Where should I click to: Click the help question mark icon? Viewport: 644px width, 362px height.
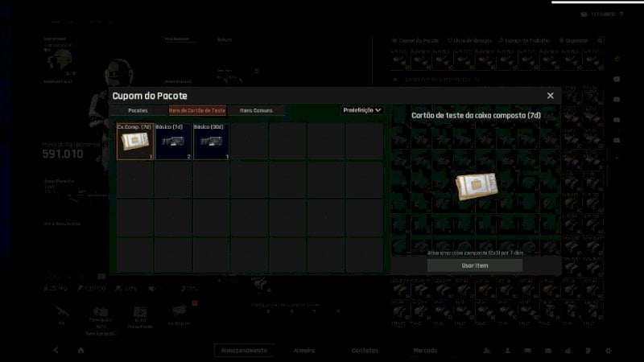621,14
